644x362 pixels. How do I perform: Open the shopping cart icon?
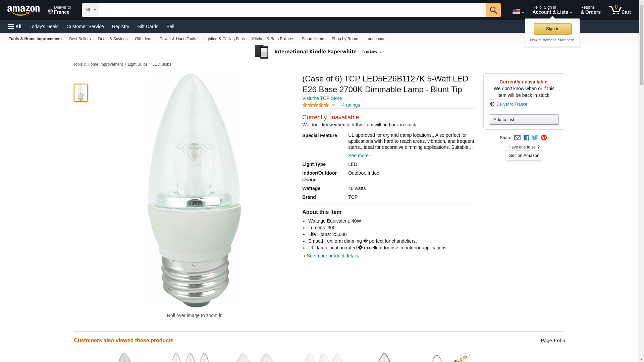[620, 10]
